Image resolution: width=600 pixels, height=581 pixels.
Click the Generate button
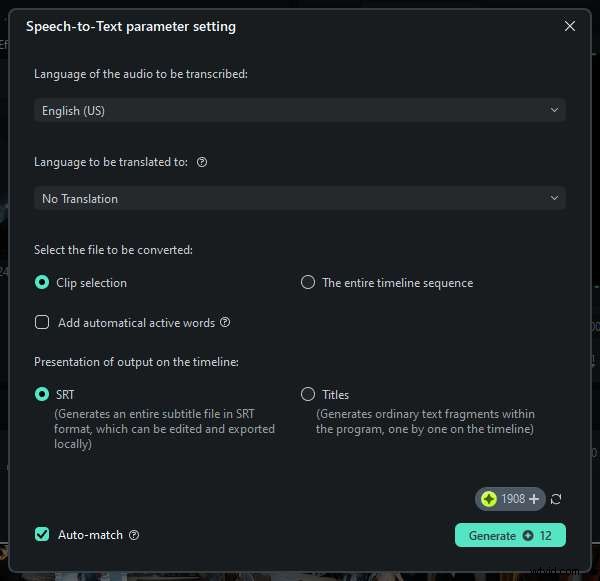(x=510, y=536)
